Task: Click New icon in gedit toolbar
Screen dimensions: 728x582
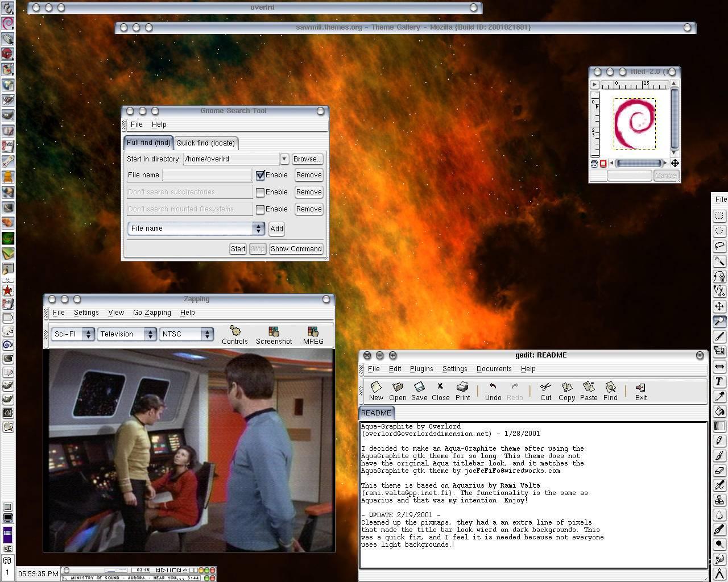Action: click(376, 391)
